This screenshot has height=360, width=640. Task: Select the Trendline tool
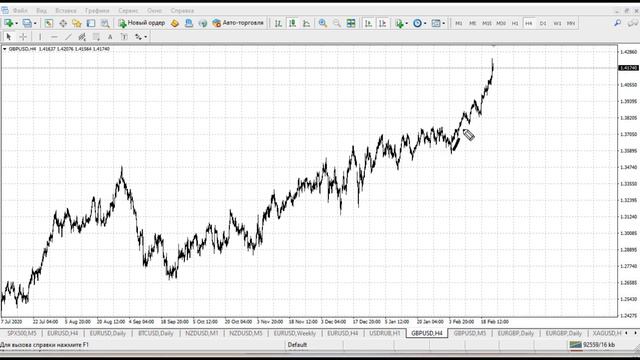pyautogui.click(x=68, y=37)
